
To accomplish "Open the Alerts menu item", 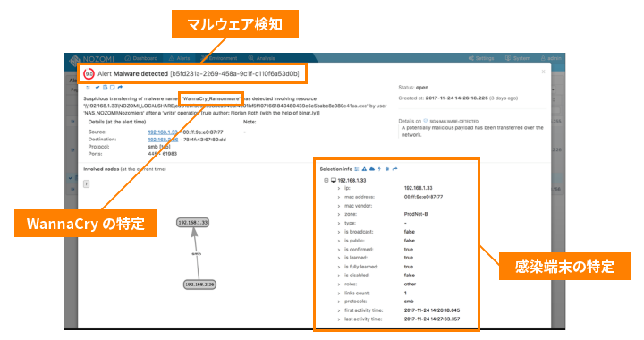I will pyautogui.click(x=180, y=58).
